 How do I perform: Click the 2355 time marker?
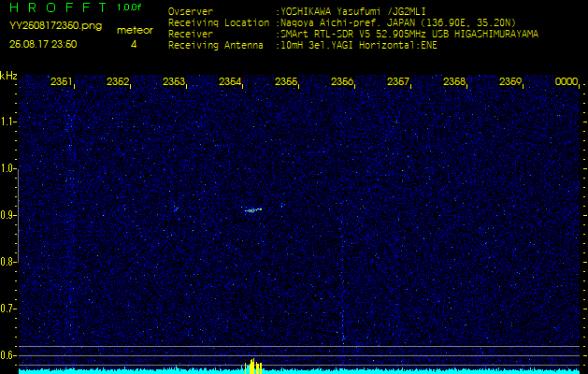pyautogui.click(x=286, y=81)
